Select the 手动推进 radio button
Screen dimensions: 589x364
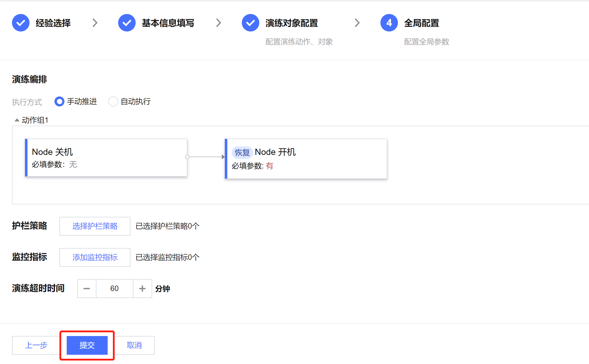(59, 101)
